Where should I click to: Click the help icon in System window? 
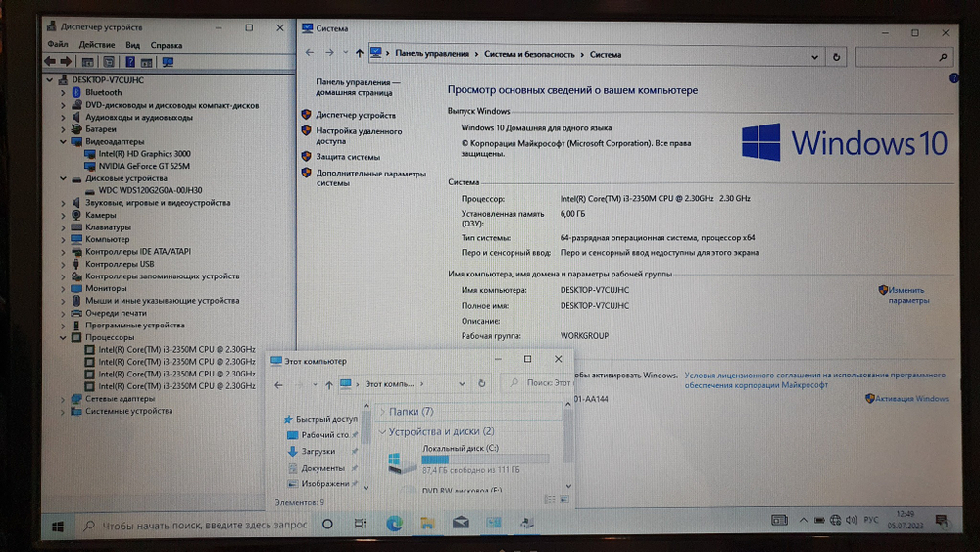tap(954, 78)
